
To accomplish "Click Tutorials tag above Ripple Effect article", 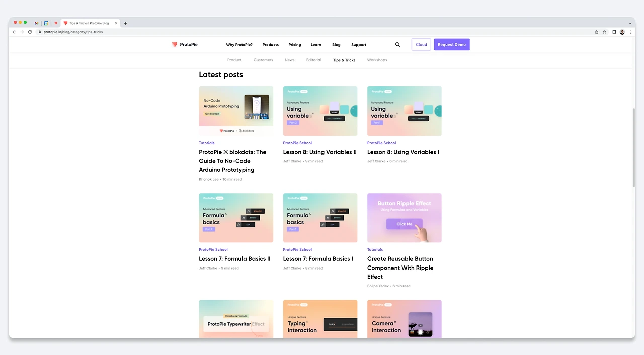I will click(375, 249).
